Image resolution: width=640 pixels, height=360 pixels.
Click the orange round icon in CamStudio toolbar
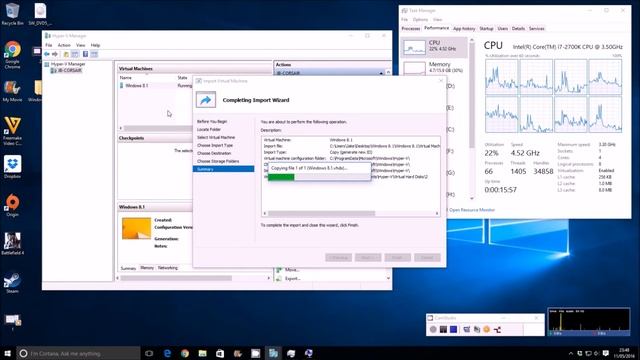[487, 329]
